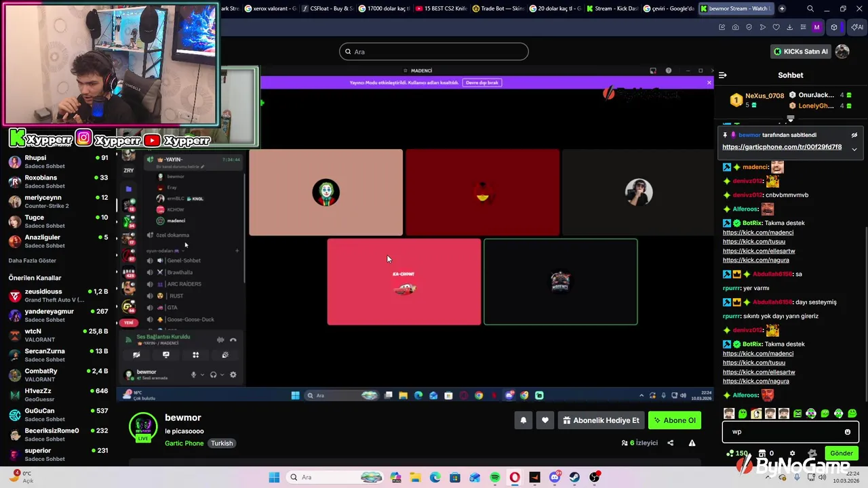The width and height of the screenshot is (868, 488).
Task: Open Opera downloads icon
Action: point(790,27)
